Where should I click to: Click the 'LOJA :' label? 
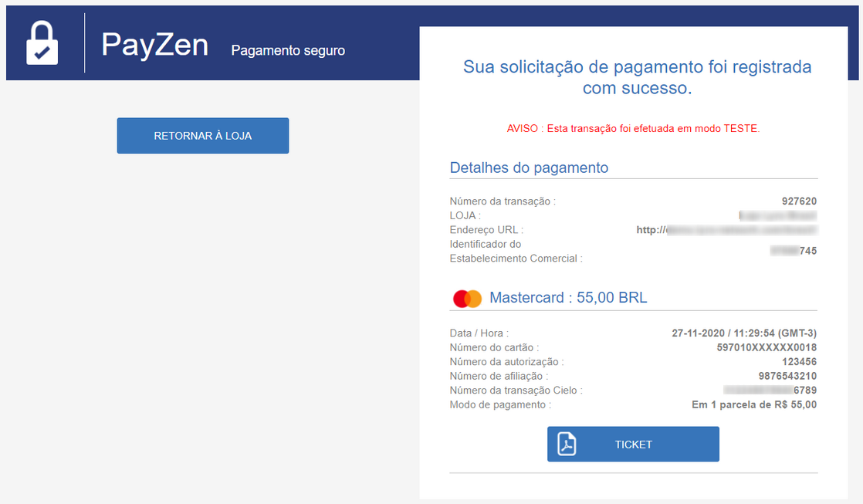465,215
